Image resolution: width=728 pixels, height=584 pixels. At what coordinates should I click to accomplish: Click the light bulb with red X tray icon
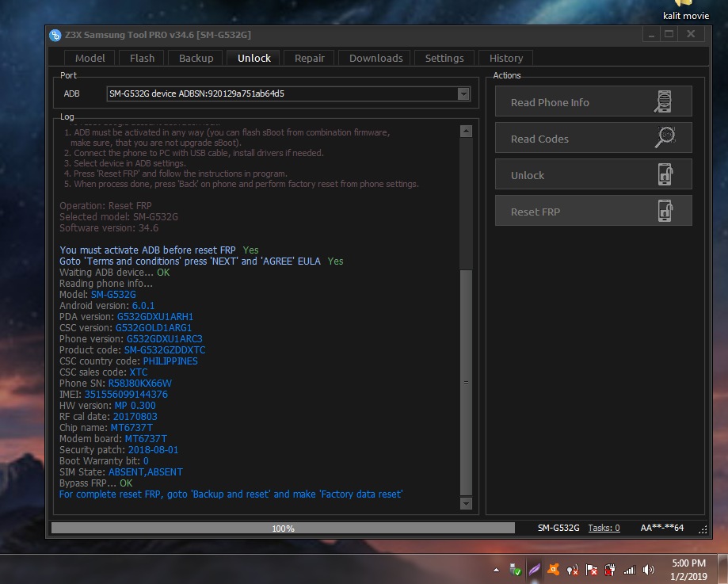coord(573,570)
